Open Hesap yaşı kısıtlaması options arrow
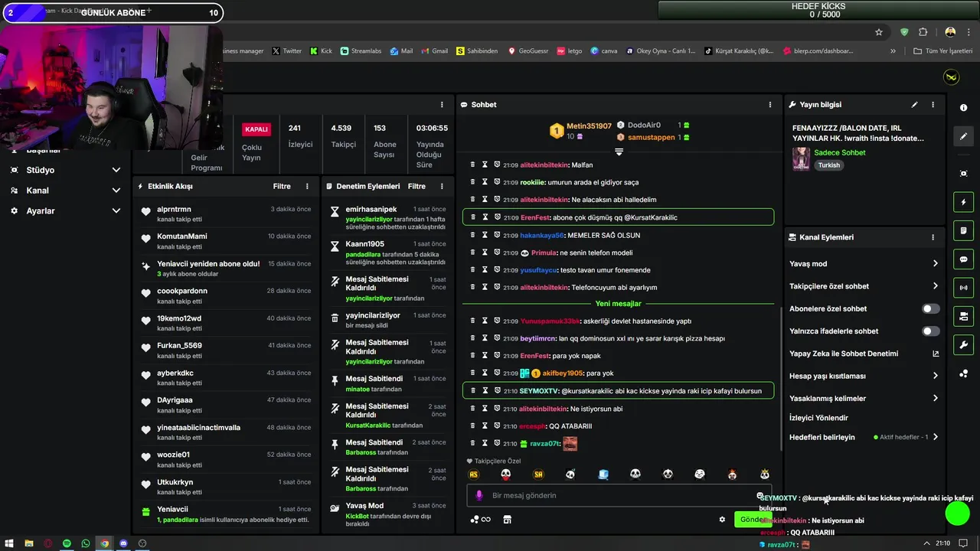The width and height of the screenshot is (980, 551). [935, 376]
